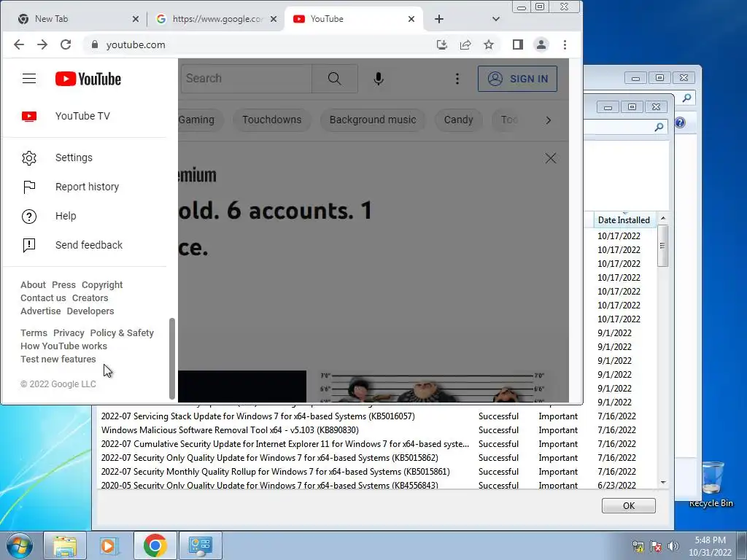Reload the YouTube page
The height and width of the screenshot is (560, 747).
click(x=66, y=44)
